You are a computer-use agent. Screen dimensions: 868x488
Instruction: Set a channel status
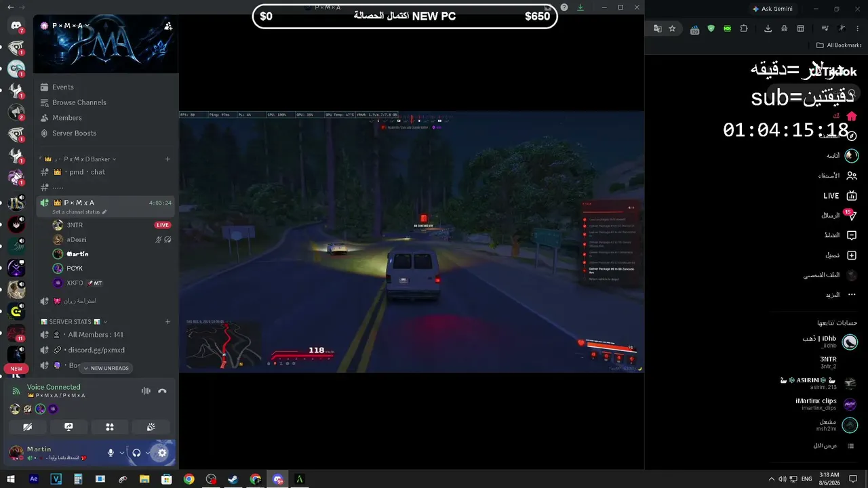(79, 212)
